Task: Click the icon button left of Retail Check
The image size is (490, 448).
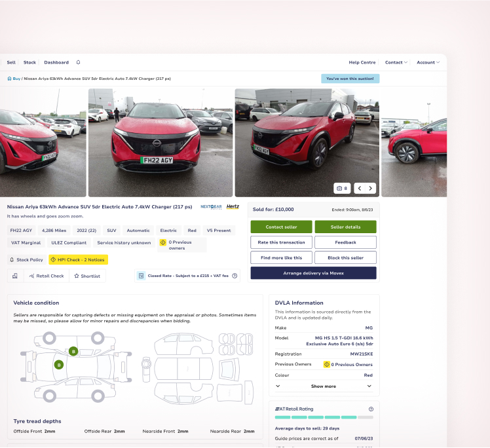Action: coord(15,276)
